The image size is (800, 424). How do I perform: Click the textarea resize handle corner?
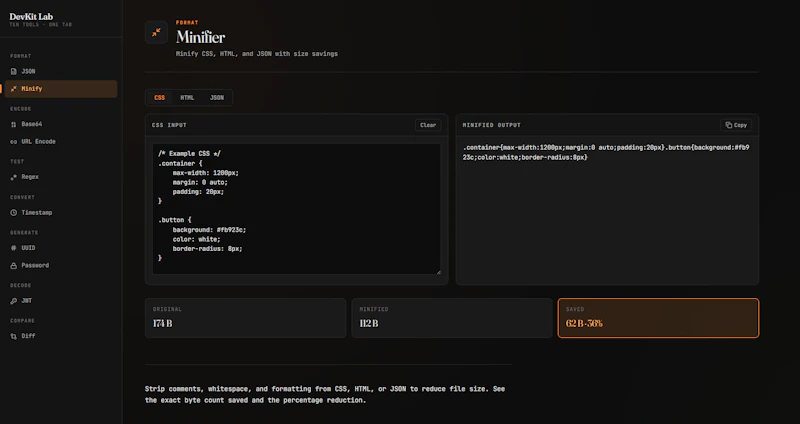click(x=438, y=271)
